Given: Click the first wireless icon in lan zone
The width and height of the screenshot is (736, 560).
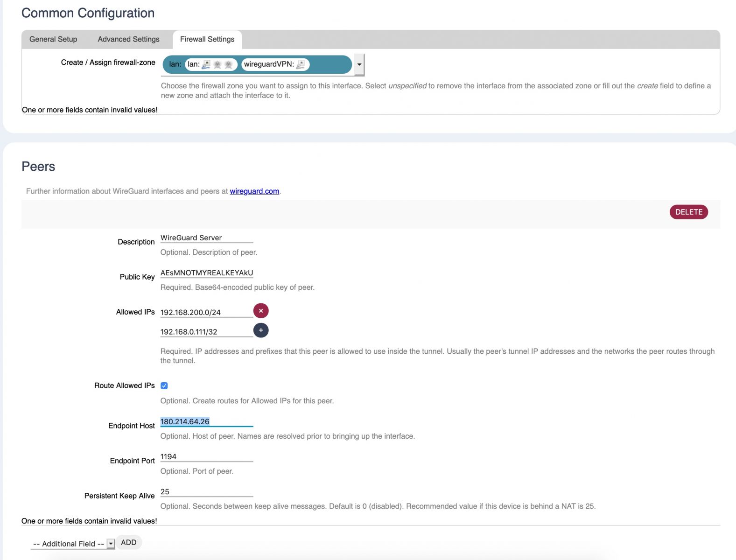Looking at the screenshot, I should click(x=217, y=64).
